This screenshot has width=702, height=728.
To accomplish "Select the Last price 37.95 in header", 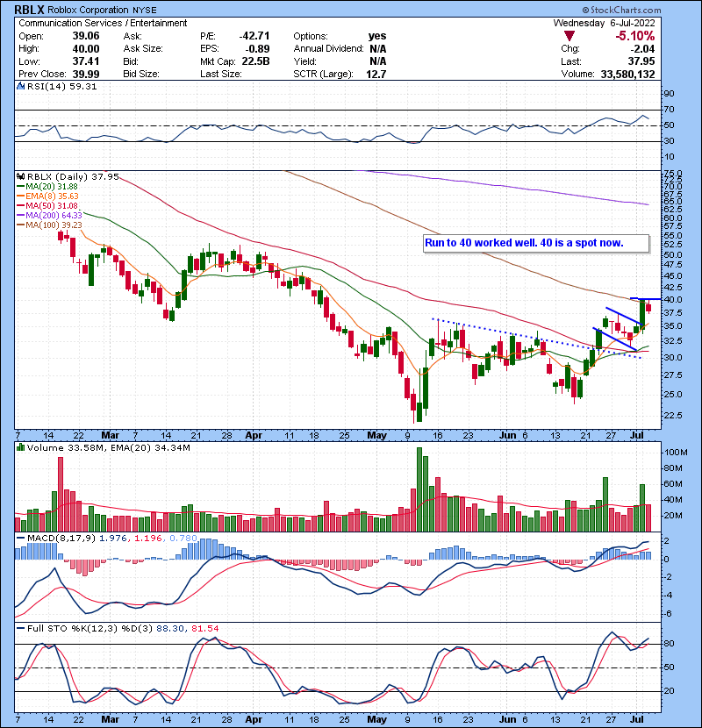I will pos(641,61).
